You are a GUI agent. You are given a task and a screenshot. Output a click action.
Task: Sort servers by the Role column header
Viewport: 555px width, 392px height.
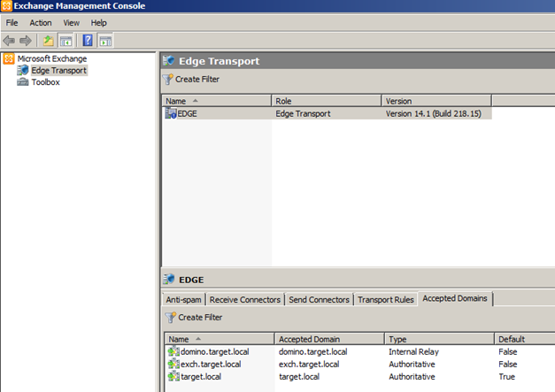tap(327, 101)
